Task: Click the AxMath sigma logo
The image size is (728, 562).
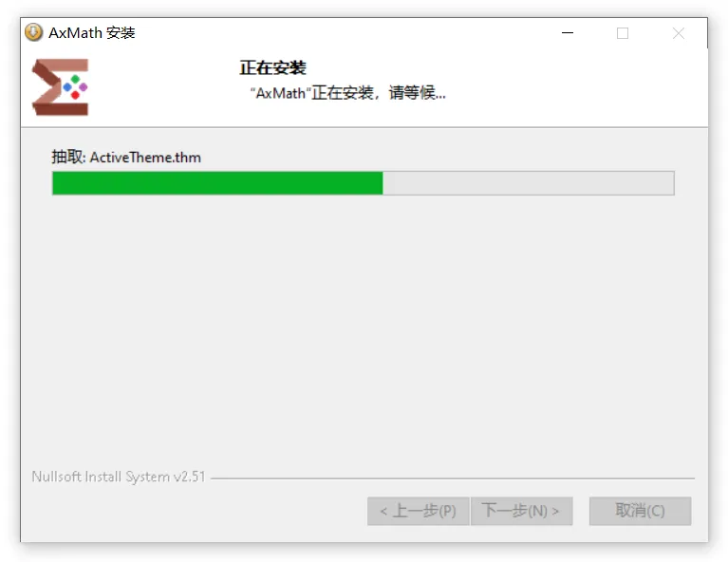Action: click(60, 86)
